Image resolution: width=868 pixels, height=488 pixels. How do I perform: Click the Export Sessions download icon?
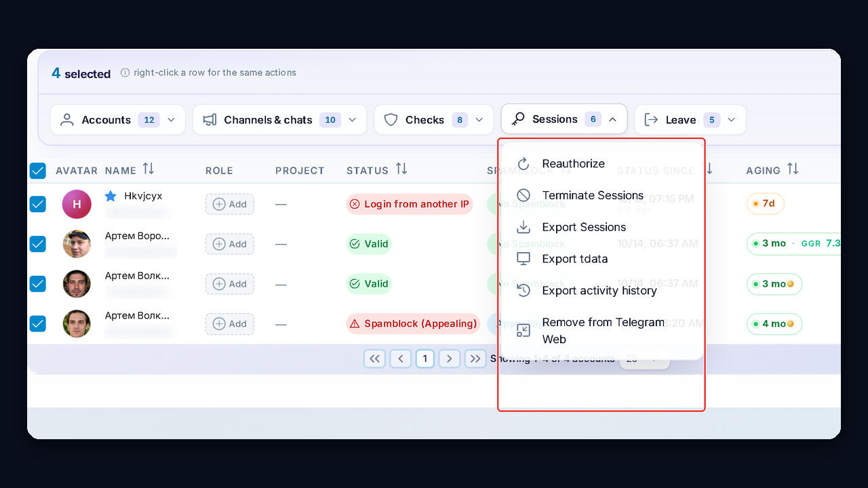click(x=523, y=227)
